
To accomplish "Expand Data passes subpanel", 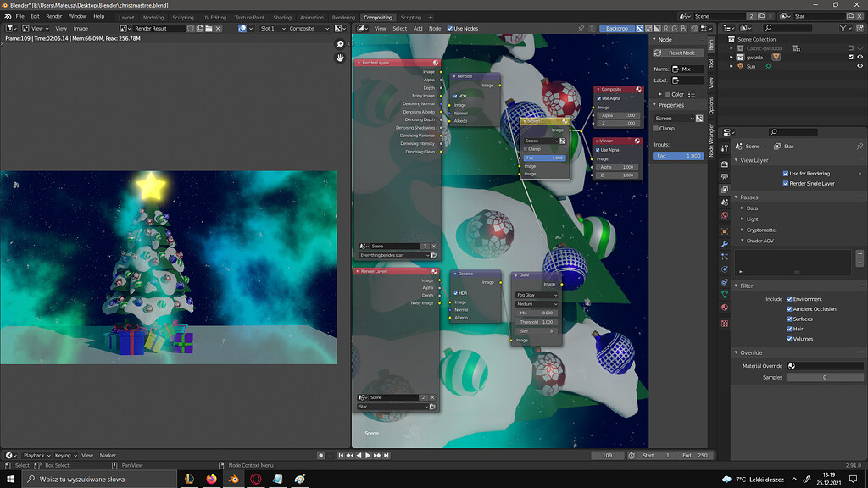I will 743,208.
